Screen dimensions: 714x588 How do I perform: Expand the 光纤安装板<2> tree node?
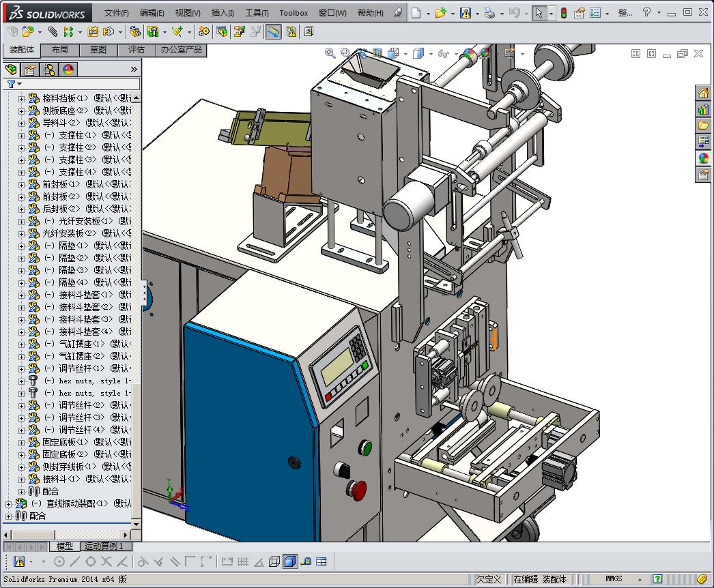pyautogui.click(x=21, y=233)
